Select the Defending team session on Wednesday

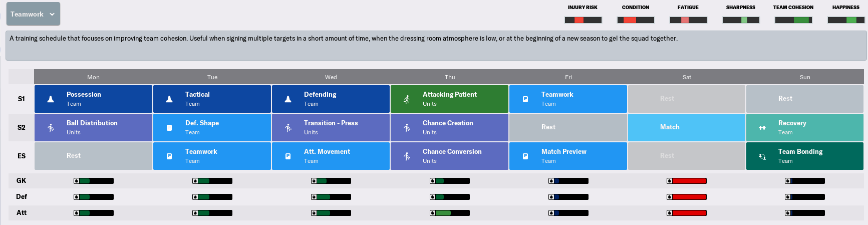(331, 99)
